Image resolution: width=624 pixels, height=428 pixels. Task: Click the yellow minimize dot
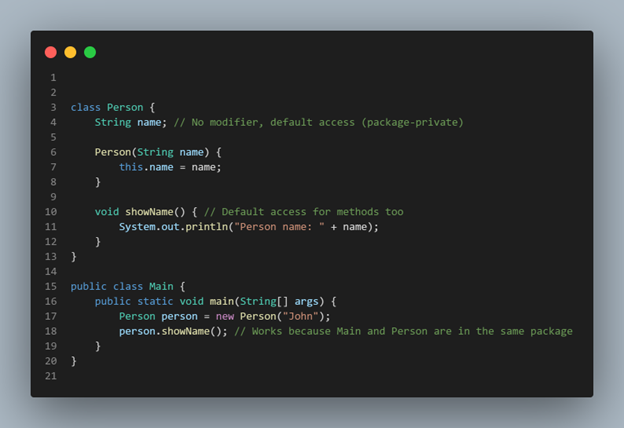click(x=70, y=52)
